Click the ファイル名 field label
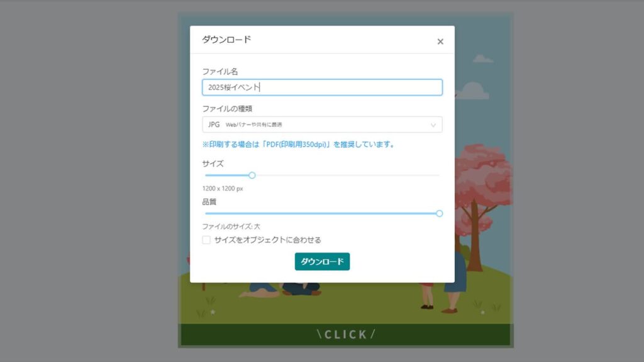 tap(219, 72)
